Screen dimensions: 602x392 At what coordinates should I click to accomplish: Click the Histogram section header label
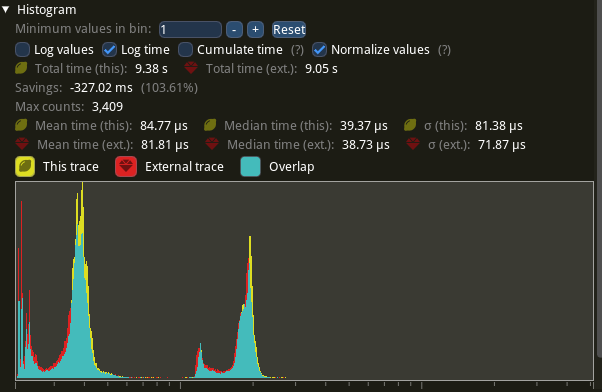[x=46, y=10]
